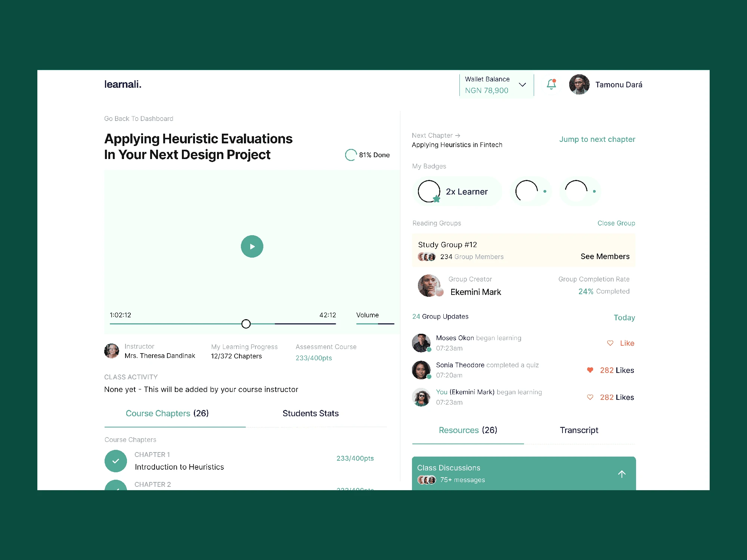Click the NGN 78,900 balance

point(487,90)
